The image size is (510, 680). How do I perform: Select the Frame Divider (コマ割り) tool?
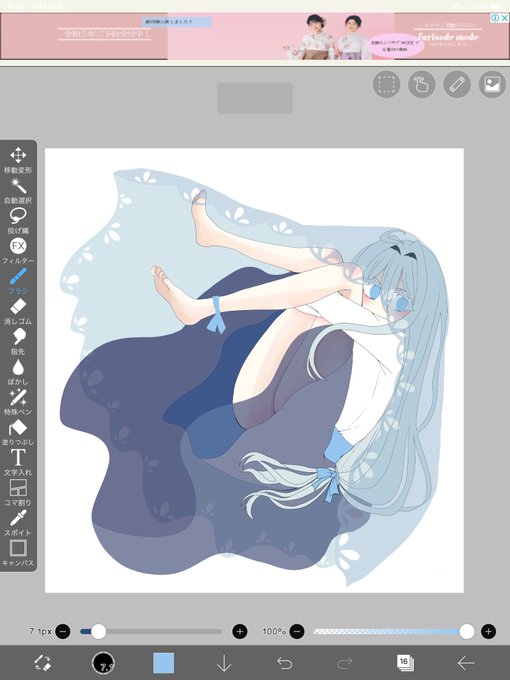[18, 493]
